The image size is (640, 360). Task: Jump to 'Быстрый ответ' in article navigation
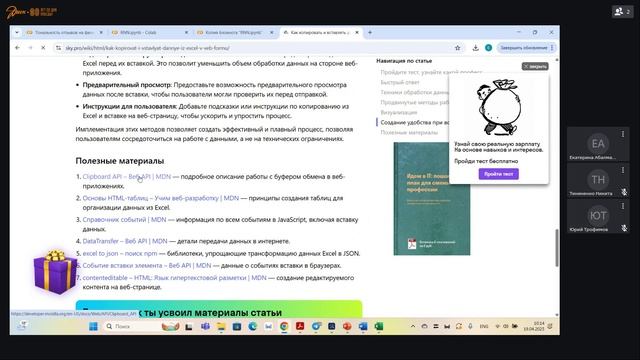(x=400, y=82)
